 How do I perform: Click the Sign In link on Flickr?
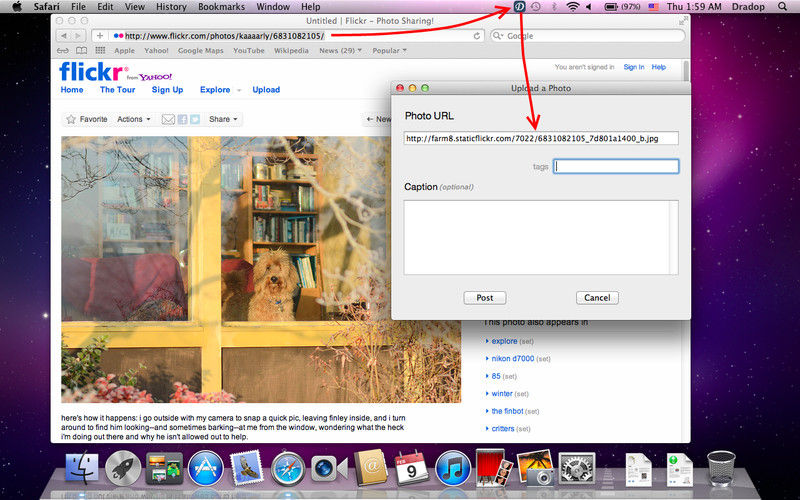[x=634, y=67]
